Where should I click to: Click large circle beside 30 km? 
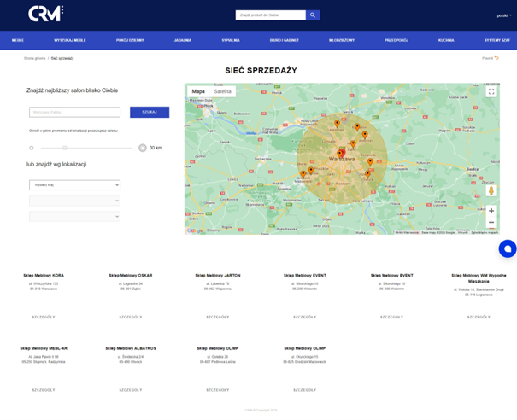(143, 148)
